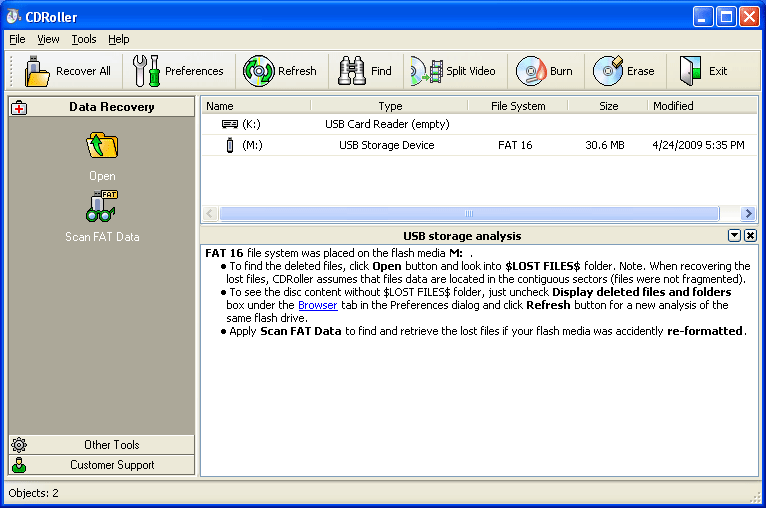The image size is (766, 508).
Task: Open the Tools menu
Action: point(84,39)
